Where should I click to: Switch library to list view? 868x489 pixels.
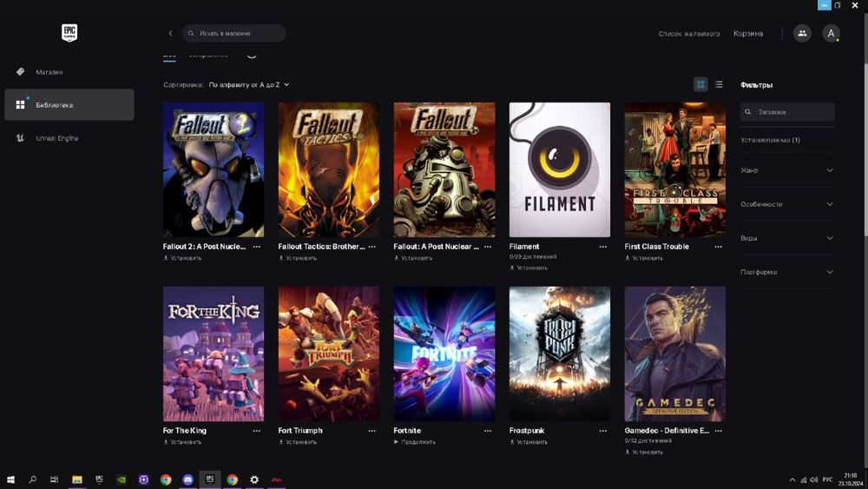click(x=719, y=84)
